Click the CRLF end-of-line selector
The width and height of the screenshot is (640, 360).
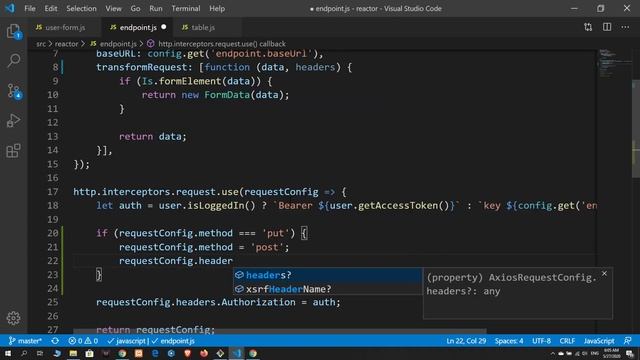pyautogui.click(x=567, y=341)
